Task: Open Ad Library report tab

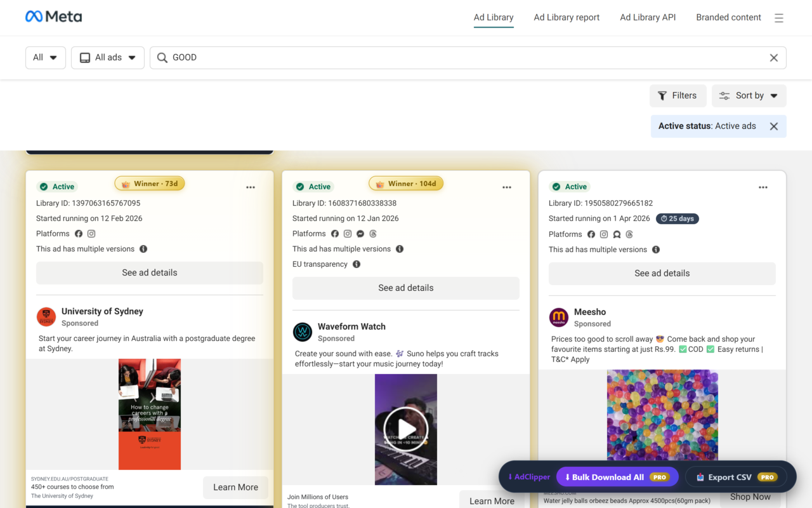Action: (x=566, y=18)
